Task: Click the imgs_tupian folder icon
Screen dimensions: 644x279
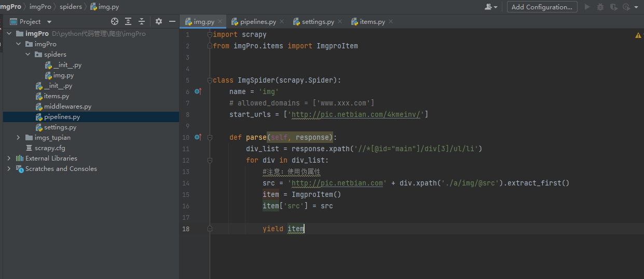Action: tap(29, 138)
